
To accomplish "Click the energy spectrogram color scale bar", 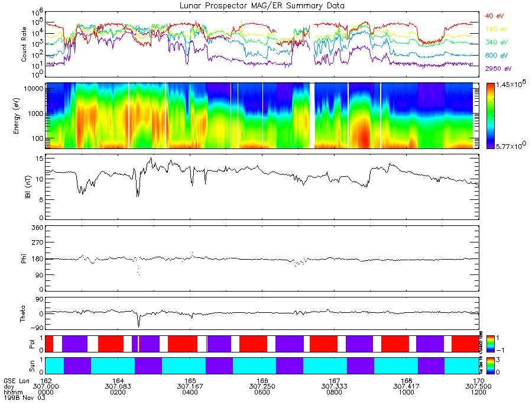I will [x=490, y=116].
